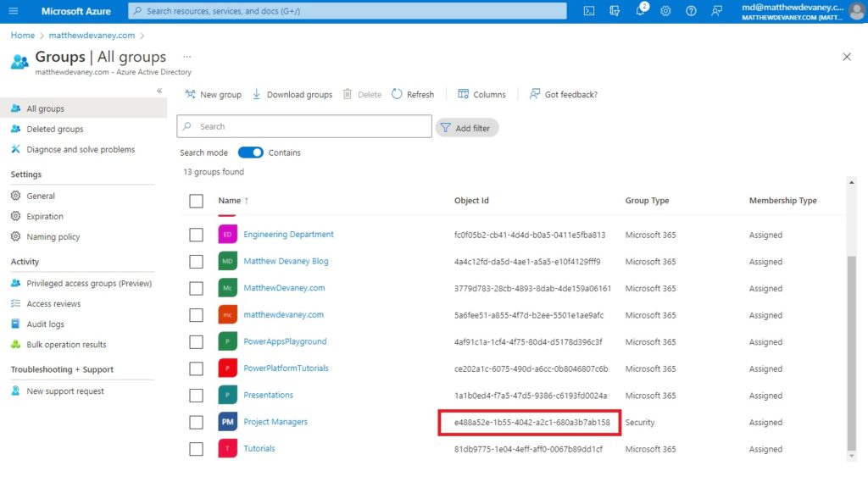Viewport: 868px width, 482px height.
Task: Select All groups in left menu
Action: pos(84,108)
